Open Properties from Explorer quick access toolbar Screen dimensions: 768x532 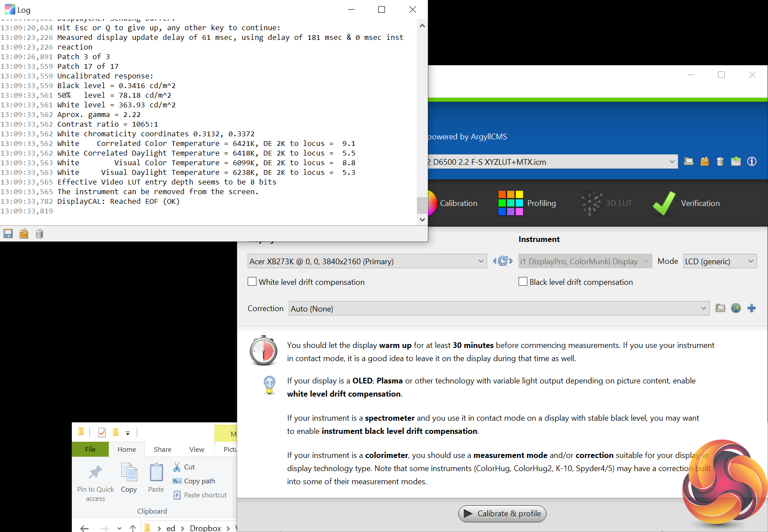pos(102,433)
